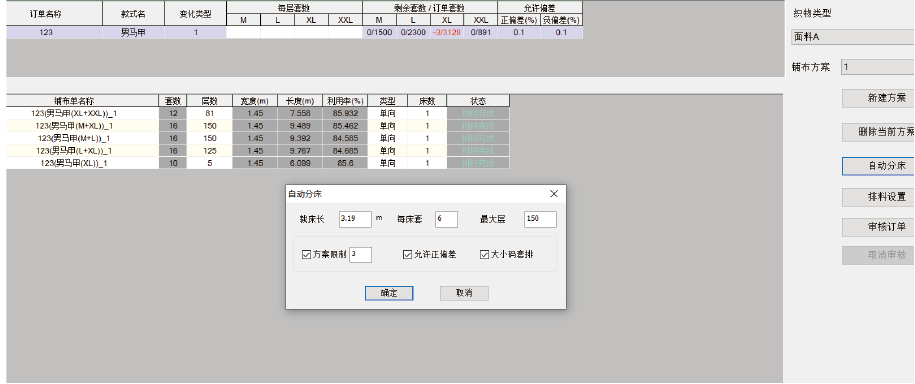The height and width of the screenshot is (384, 915).
Task: Set the 方案限制 number field
Action: pos(360,254)
